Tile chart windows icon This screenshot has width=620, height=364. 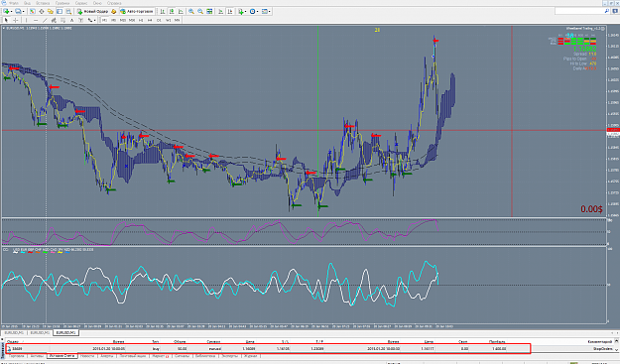click(209, 12)
